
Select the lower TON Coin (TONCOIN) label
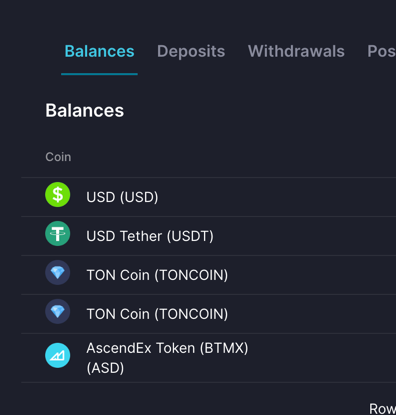157,314
